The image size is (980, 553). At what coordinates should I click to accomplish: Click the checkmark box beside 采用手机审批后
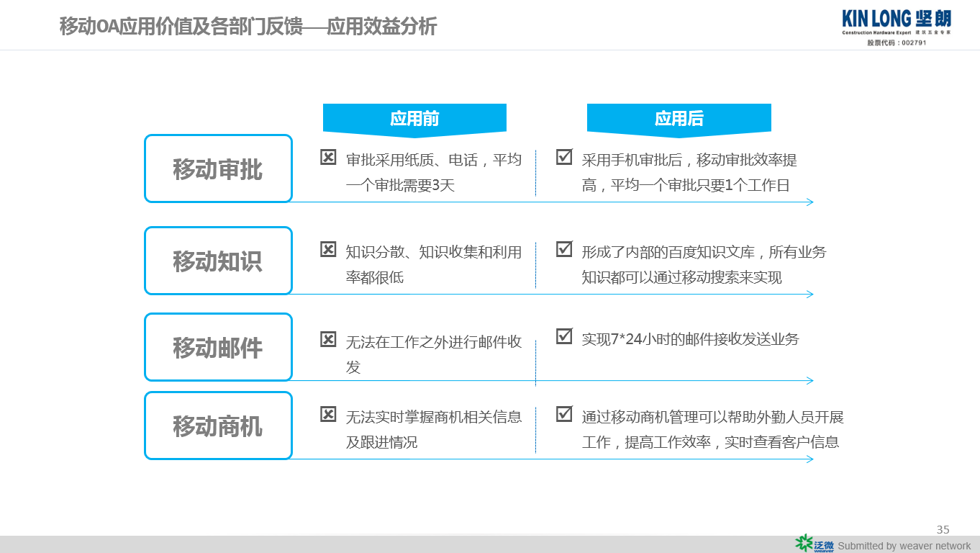click(x=564, y=157)
